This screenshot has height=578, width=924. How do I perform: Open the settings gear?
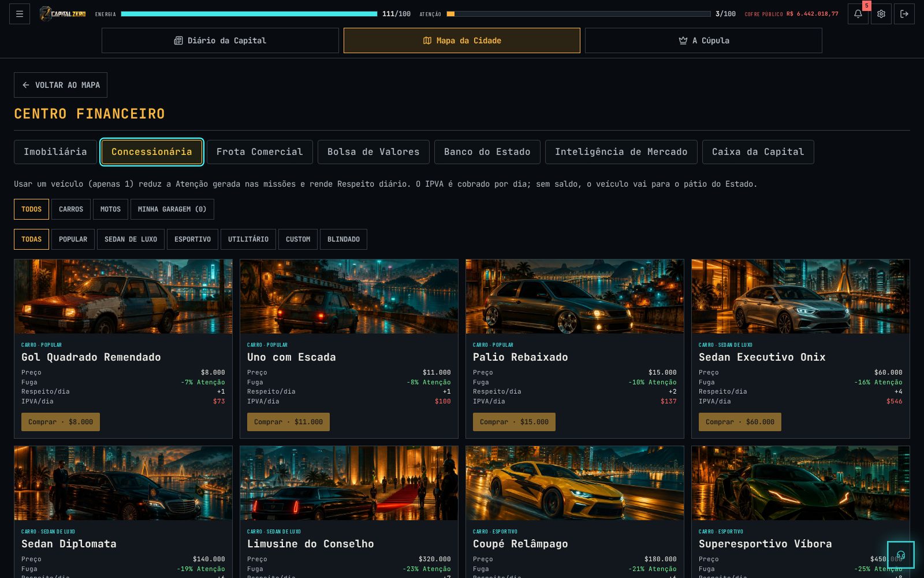(x=881, y=14)
